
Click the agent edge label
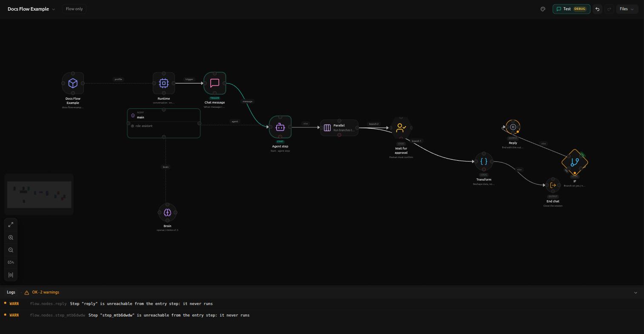[235, 121]
